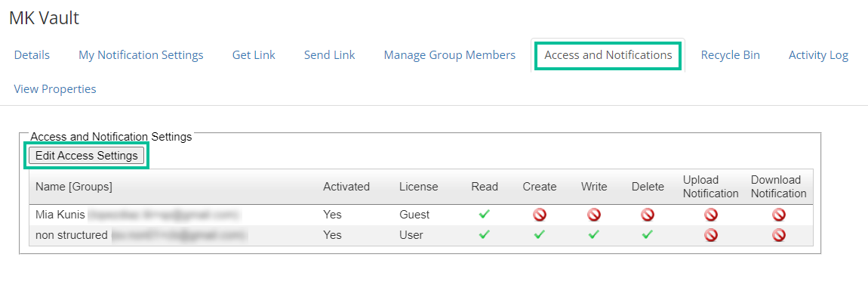
Task: View the Activity Log tab
Action: pos(818,55)
